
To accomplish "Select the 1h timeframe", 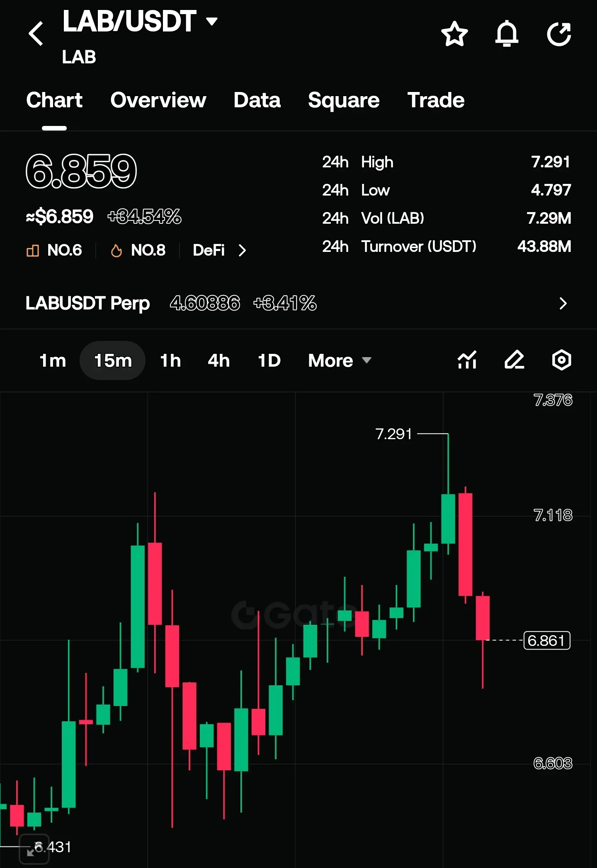I will point(170,360).
